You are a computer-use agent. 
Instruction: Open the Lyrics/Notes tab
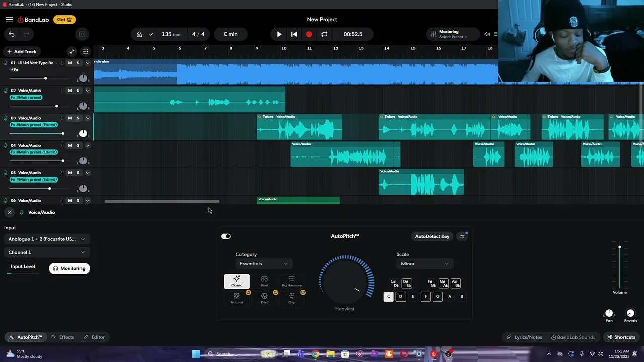click(524, 337)
